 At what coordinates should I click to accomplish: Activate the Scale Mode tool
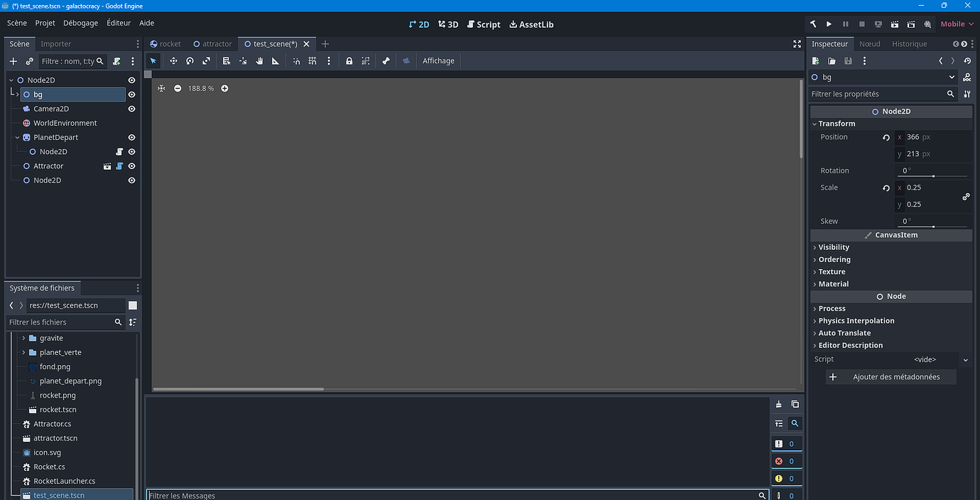(206, 61)
